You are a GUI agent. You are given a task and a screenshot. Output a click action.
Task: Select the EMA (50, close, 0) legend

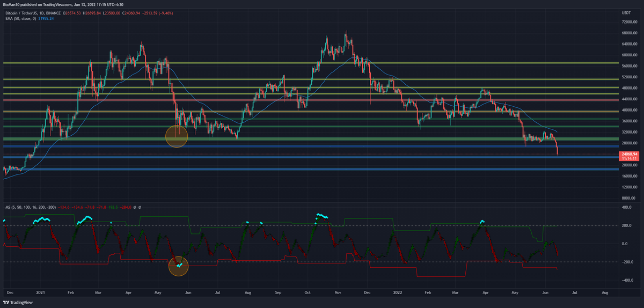pyautogui.click(x=20, y=18)
